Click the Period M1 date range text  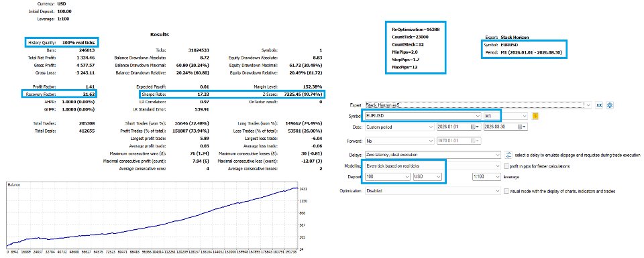tap(531, 52)
